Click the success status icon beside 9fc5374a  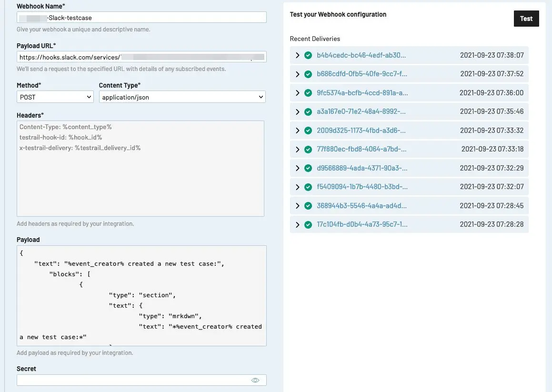pyautogui.click(x=308, y=93)
